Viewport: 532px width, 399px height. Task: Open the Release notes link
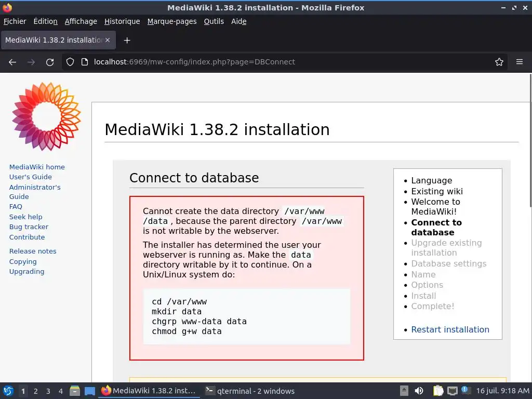pyautogui.click(x=33, y=251)
